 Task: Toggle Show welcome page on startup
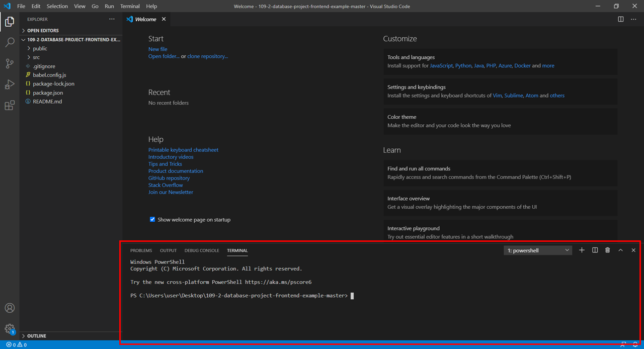[x=152, y=219]
